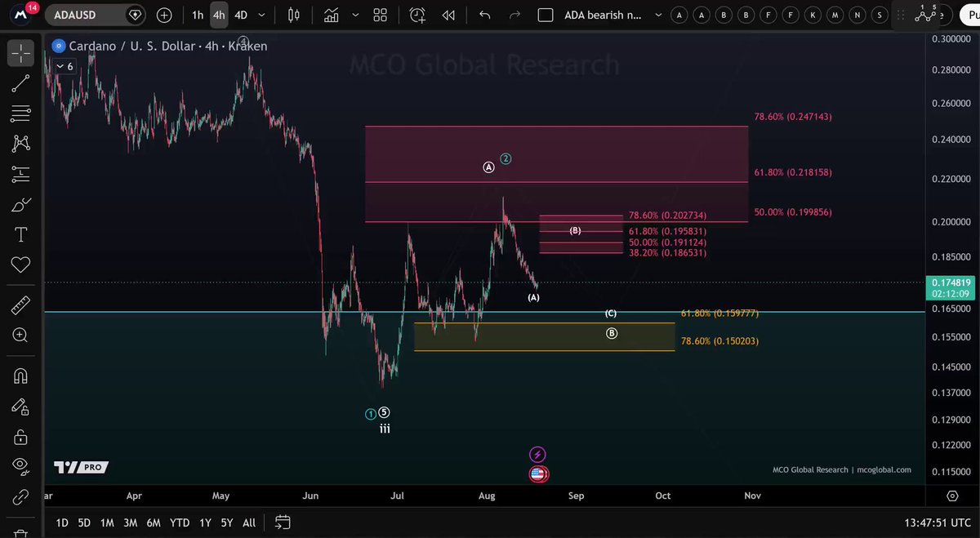Open the candlestick chart style menu
The image size is (980, 538).
[x=294, y=15]
